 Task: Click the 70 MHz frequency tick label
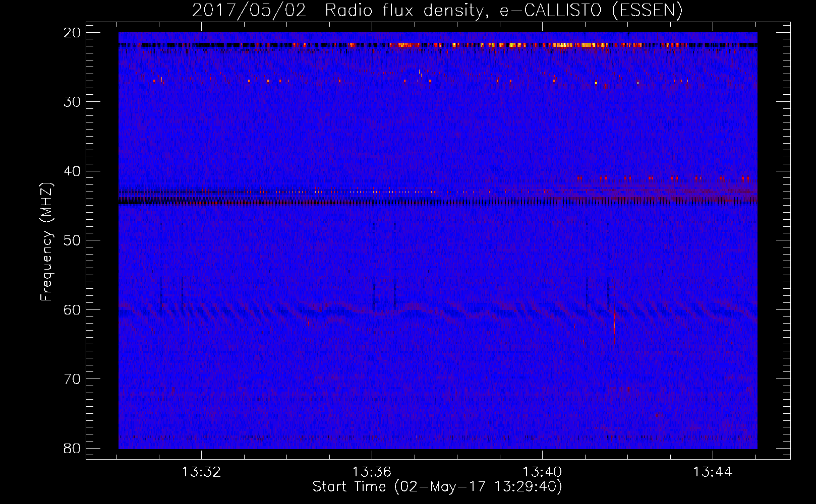point(72,379)
